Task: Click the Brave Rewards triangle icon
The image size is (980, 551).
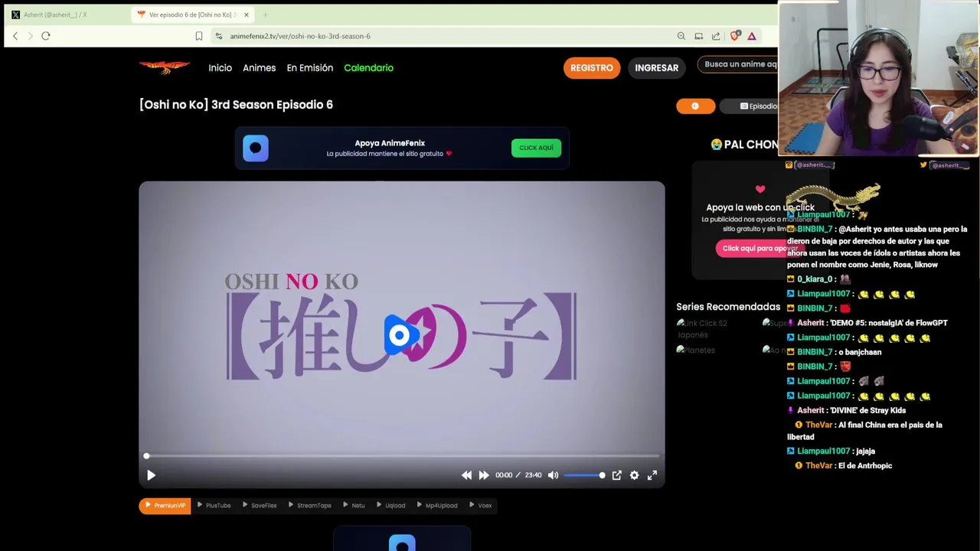Action: (x=752, y=36)
